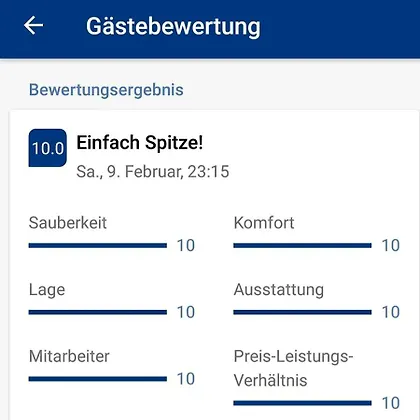Tap the Preis-Leistungs-Verhältnis label
Image resolution: width=420 pixels, height=420 pixels.
tap(293, 368)
